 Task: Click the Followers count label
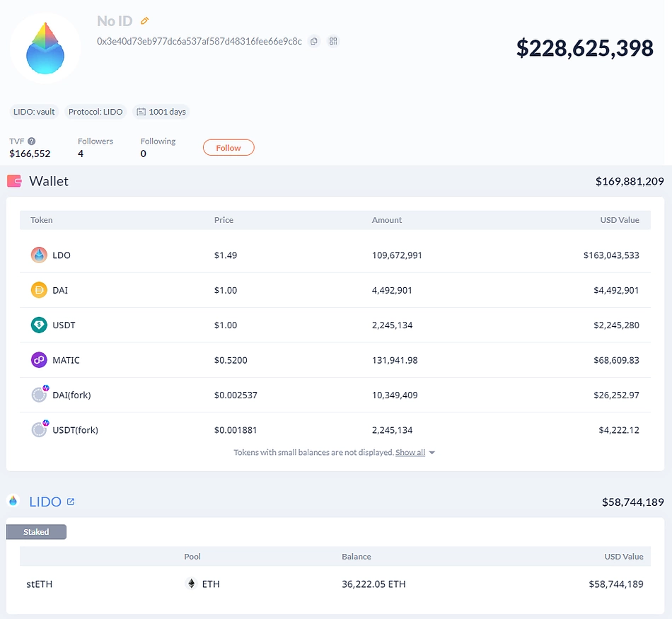[95, 141]
